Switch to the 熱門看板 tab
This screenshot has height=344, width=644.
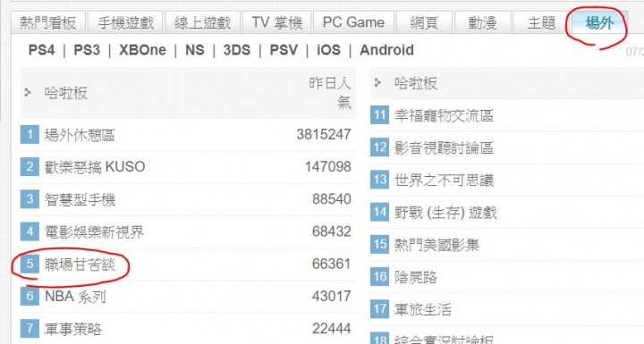tap(48, 22)
